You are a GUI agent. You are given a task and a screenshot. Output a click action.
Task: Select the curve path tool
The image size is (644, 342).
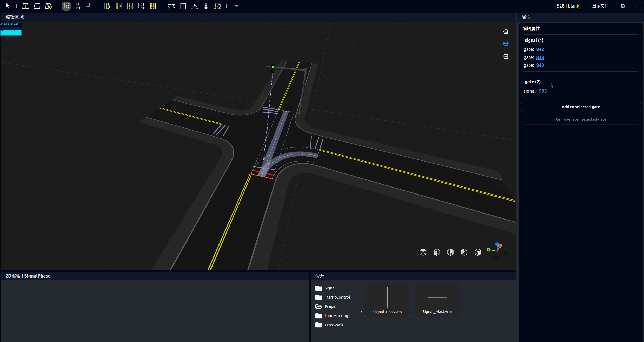(x=171, y=6)
